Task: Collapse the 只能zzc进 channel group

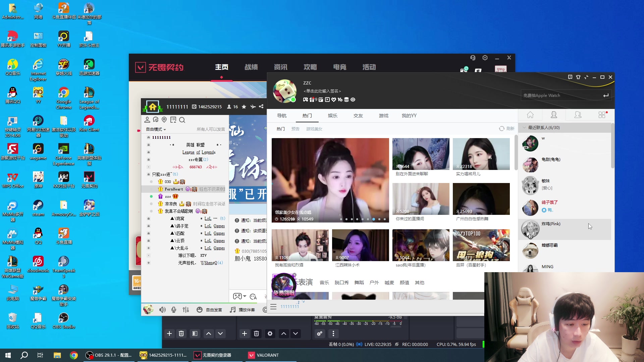Action: point(149,174)
